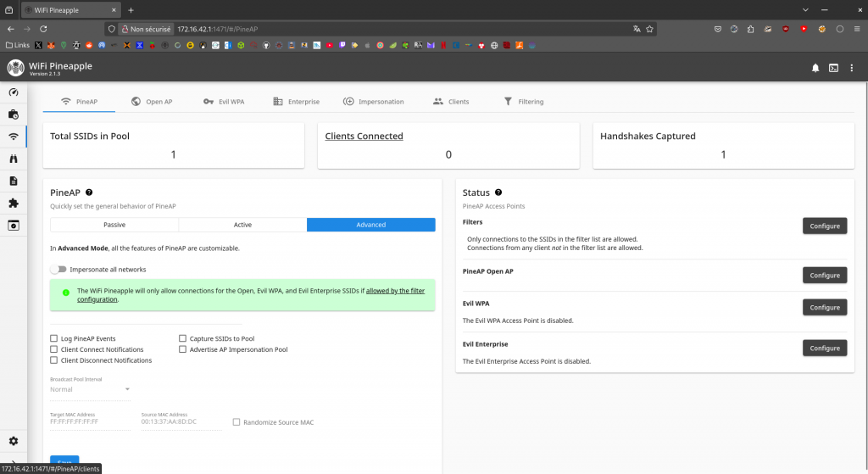Image resolution: width=868 pixels, height=474 pixels.
Task: Click Status help question mark icon
Action: (498, 192)
